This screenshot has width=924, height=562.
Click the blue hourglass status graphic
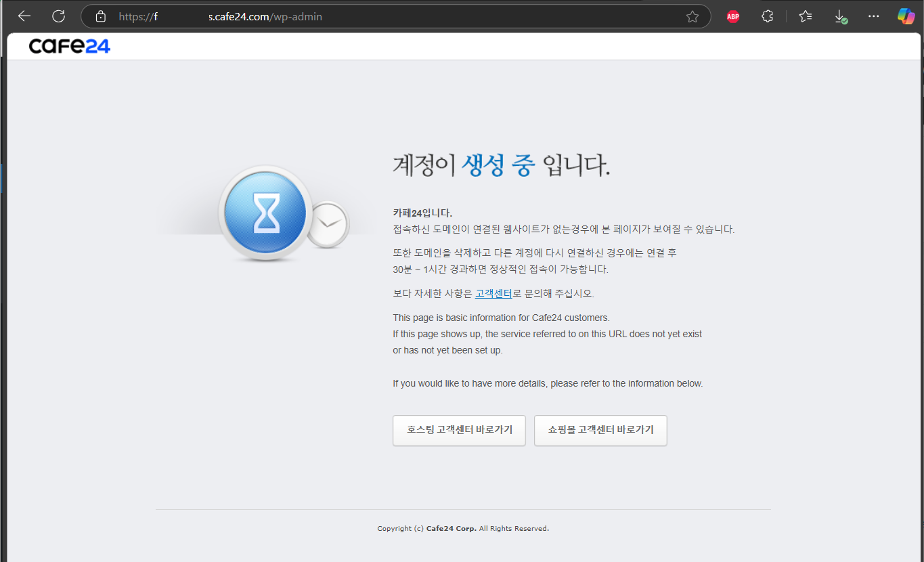[x=265, y=212]
